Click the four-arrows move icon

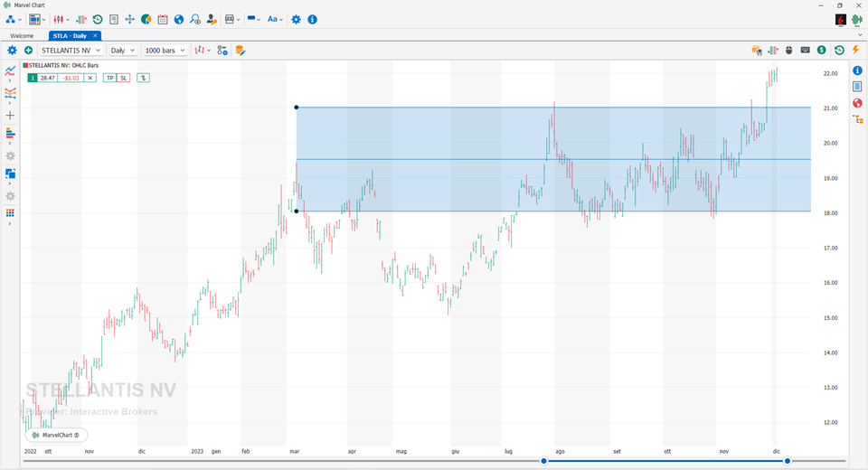[129, 19]
